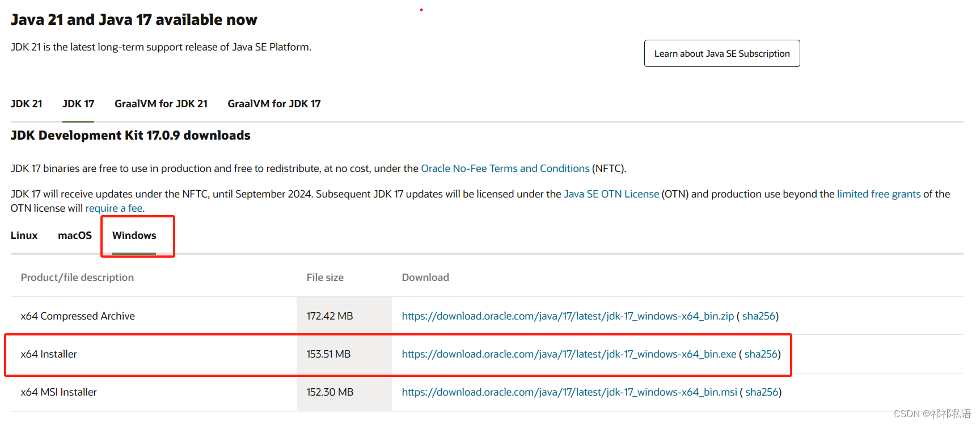This screenshot has width=980, height=424.
Task: Open the Java SE OTN License link
Action: pyautogui.click(x=611, y=194)
